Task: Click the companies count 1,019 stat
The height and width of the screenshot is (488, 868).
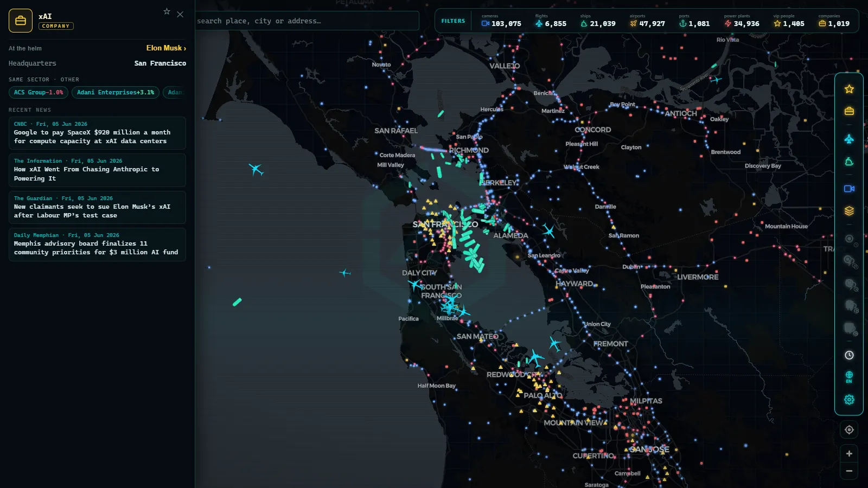Action: point(834,21)
